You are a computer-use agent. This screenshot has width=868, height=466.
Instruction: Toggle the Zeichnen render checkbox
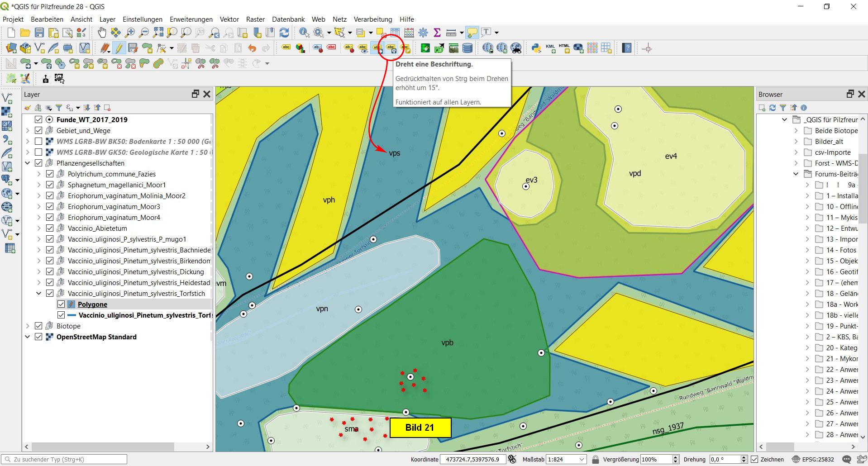point(754,459)
